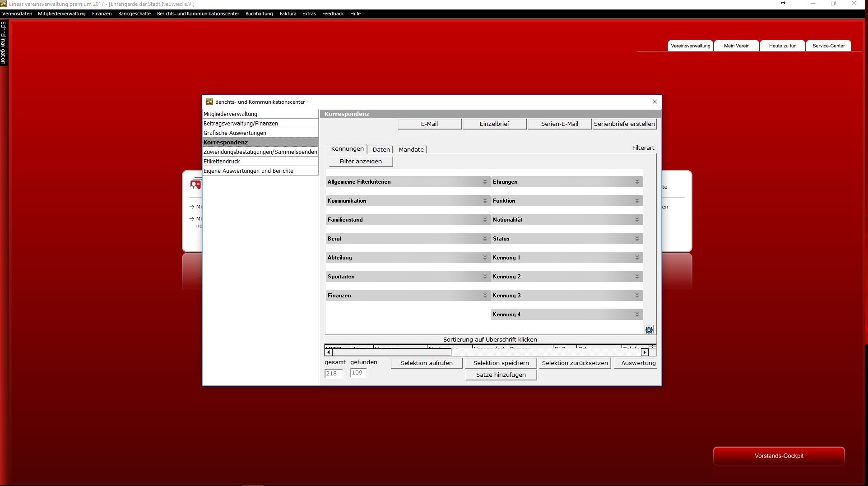
Task: Click the horizontal scrollbar thumb of the table
Action: pyautogui.click(x=391, y=352)
